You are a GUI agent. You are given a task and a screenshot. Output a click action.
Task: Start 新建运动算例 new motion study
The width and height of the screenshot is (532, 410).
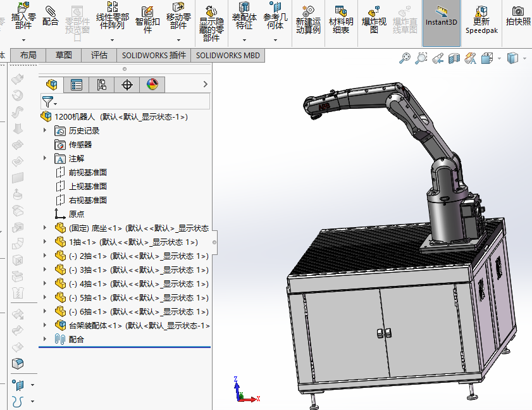308,20
